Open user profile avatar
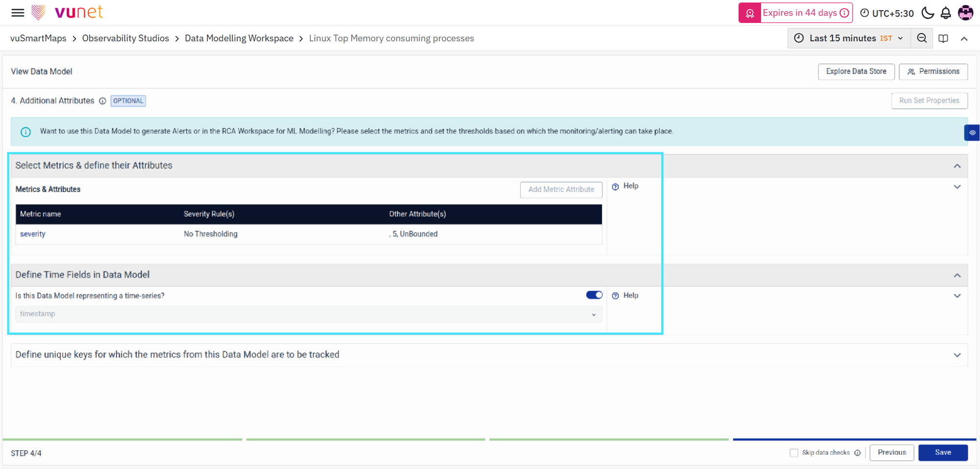This screenshot has width=980, height=469. tap(965, 13)
